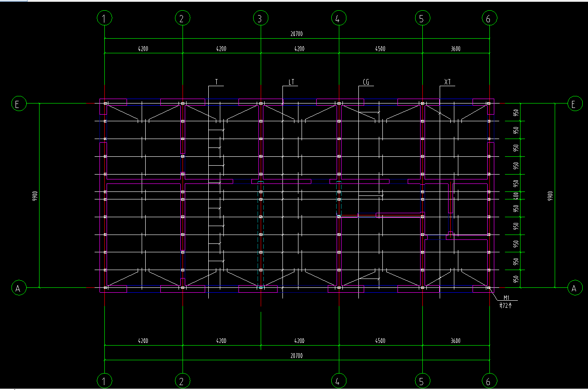Click the top 4200 dimension between axes 3 and 4
Image resolution: width=588 pixels, height=390 pixels.
point(299,49)
